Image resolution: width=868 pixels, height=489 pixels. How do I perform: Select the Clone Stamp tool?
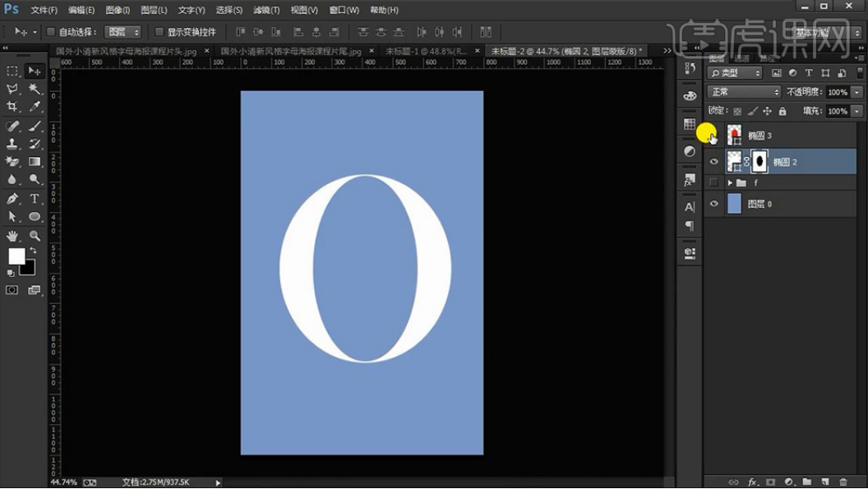(12, 144)
